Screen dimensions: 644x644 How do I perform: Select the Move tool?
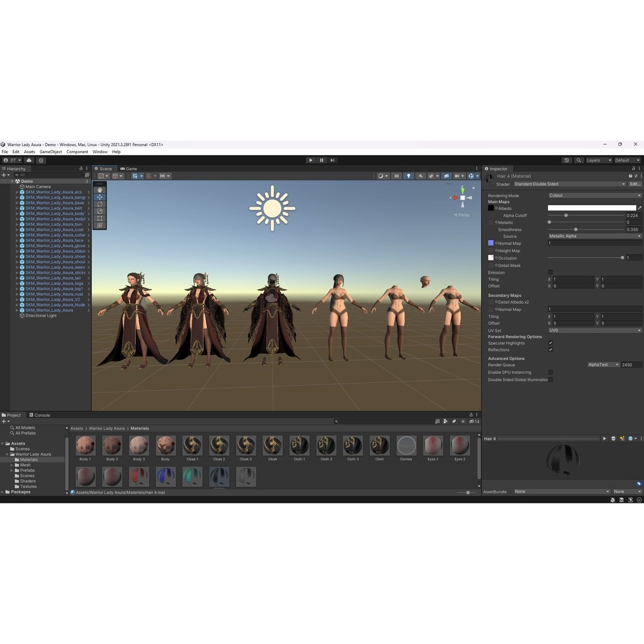[100, 197]
